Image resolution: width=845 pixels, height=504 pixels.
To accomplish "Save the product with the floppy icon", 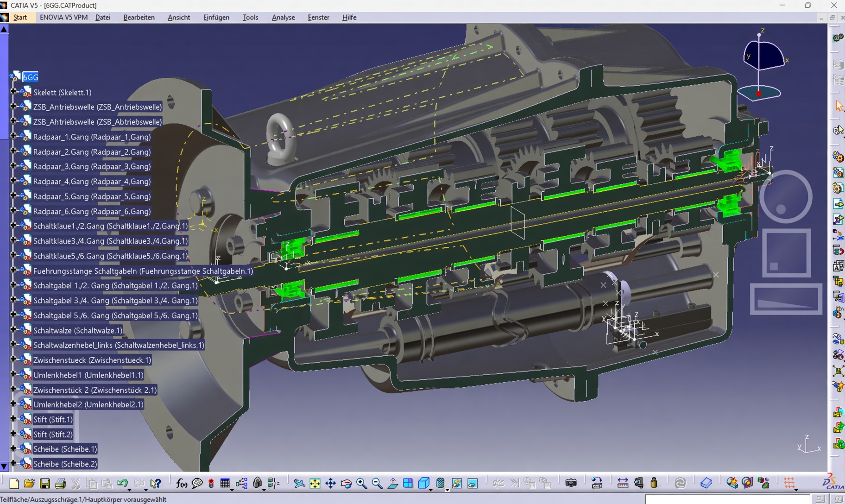I will pyautogui.click(x=44, y=484).
